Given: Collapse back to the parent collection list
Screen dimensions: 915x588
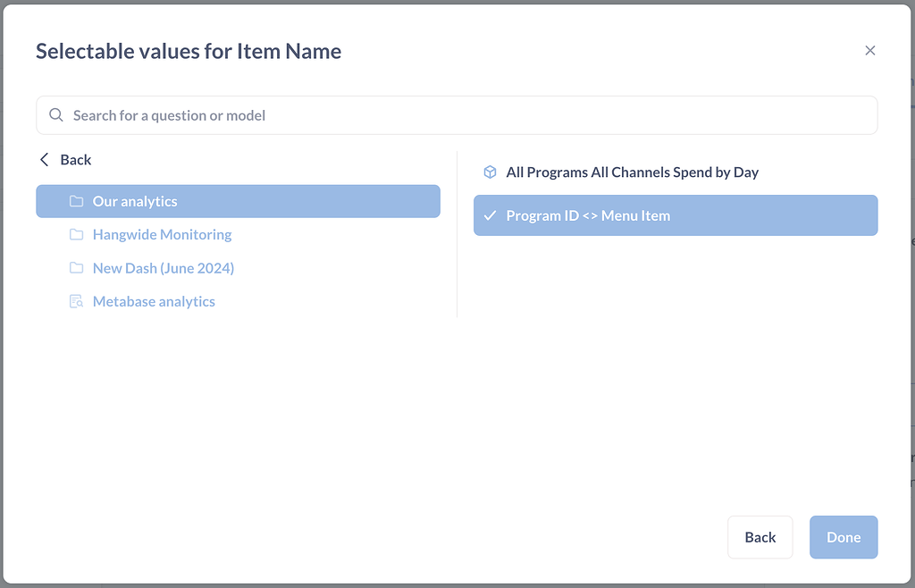Looking at the screenshot, I should tap(64, 159).
